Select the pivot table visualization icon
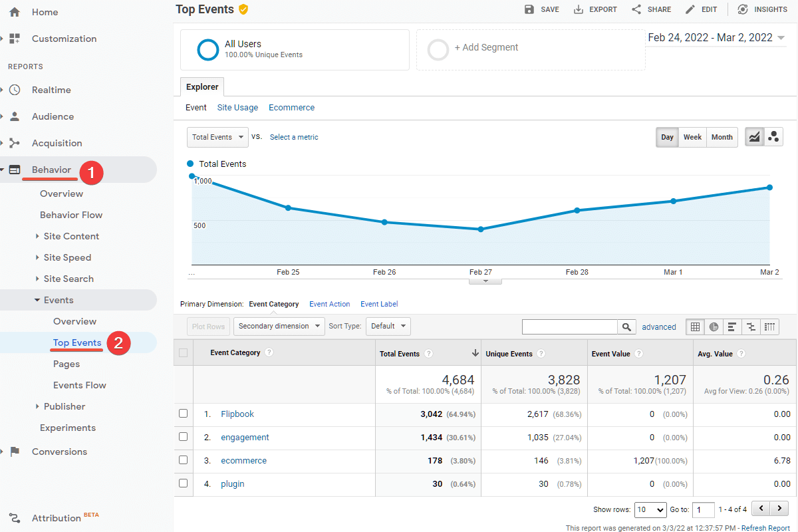The height and width of the screenshot is (532, 798). tap(769, 327)
